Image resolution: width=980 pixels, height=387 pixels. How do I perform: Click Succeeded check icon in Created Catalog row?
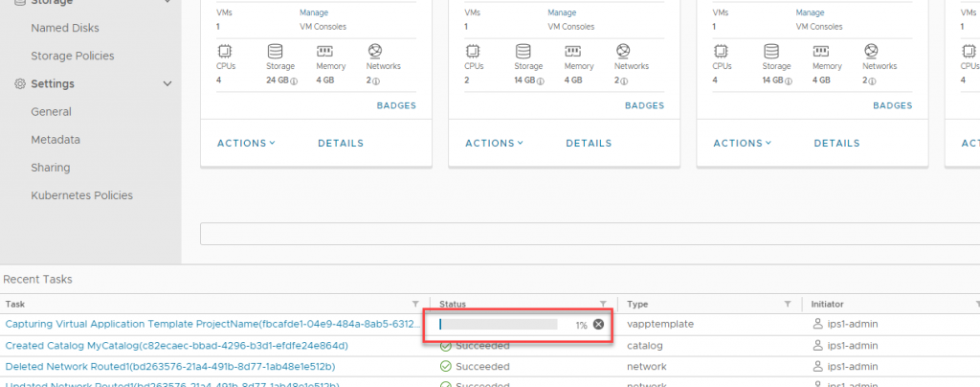click(x=446, y=346)
